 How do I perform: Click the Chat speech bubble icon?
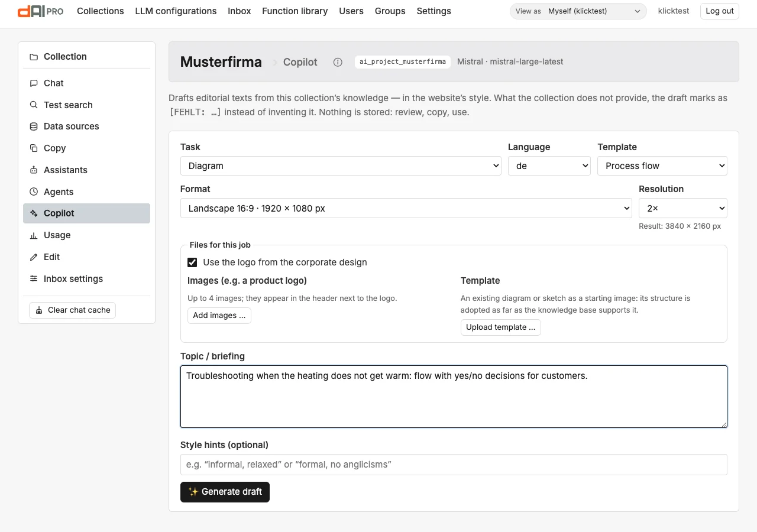(34, 83)
